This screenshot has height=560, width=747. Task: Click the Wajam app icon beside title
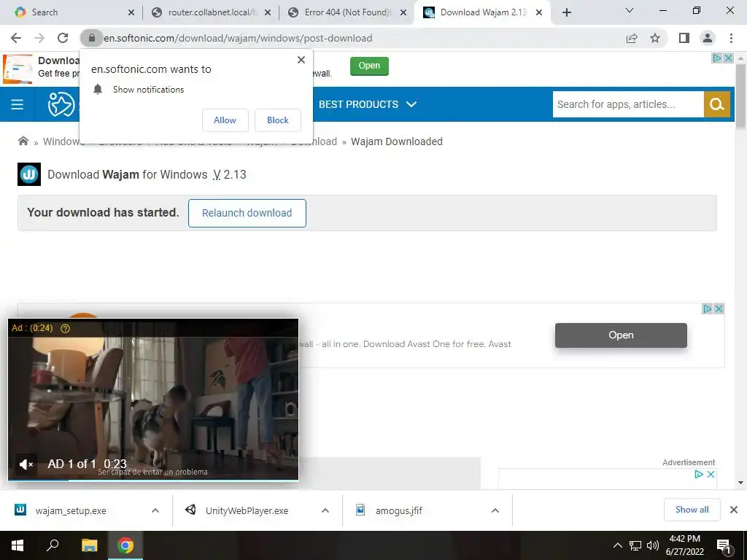[x=29, y=174]
